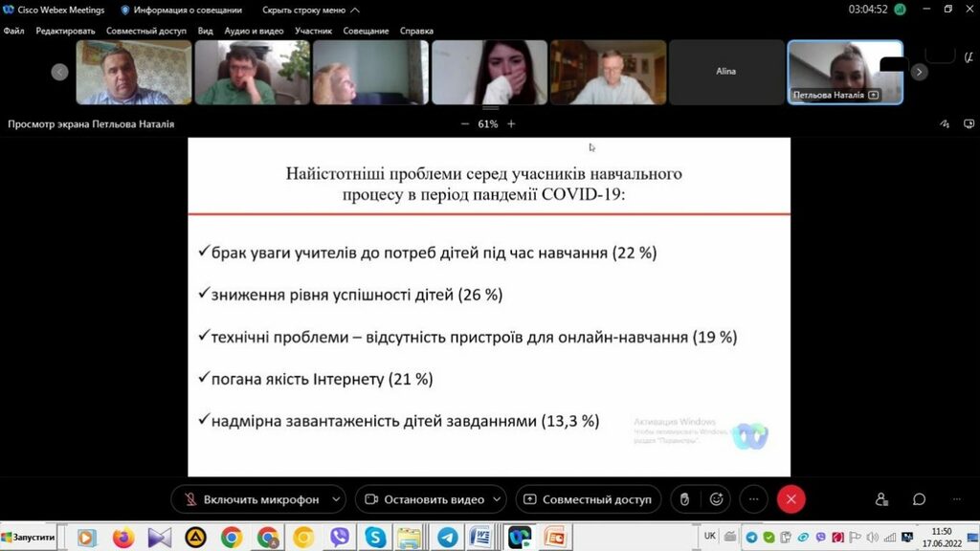Open the Совещание menu
Image resolution: width=980 pixels, height=551 pixels.
[x=366, y=31]
